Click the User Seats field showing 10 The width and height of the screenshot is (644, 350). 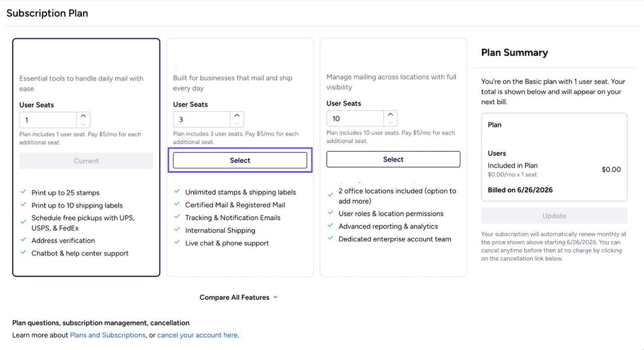pos(356,119)
